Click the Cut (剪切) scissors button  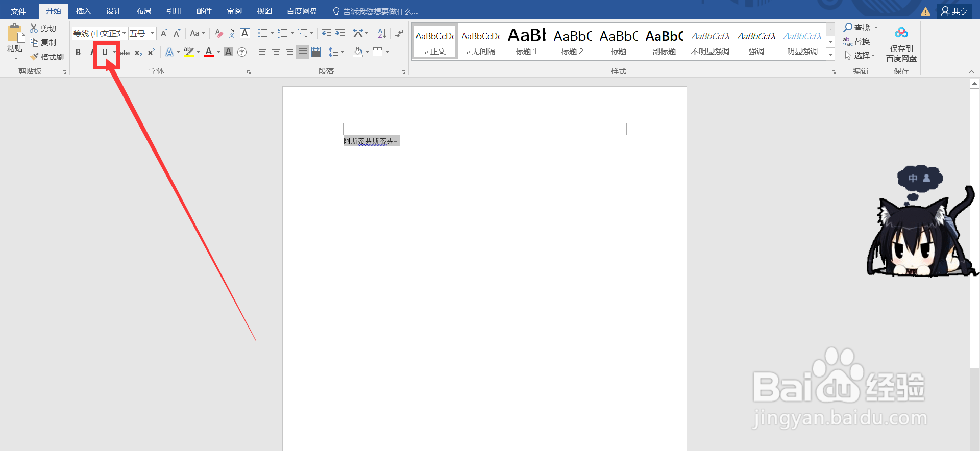pyautogui.click(x=43, y=28)
